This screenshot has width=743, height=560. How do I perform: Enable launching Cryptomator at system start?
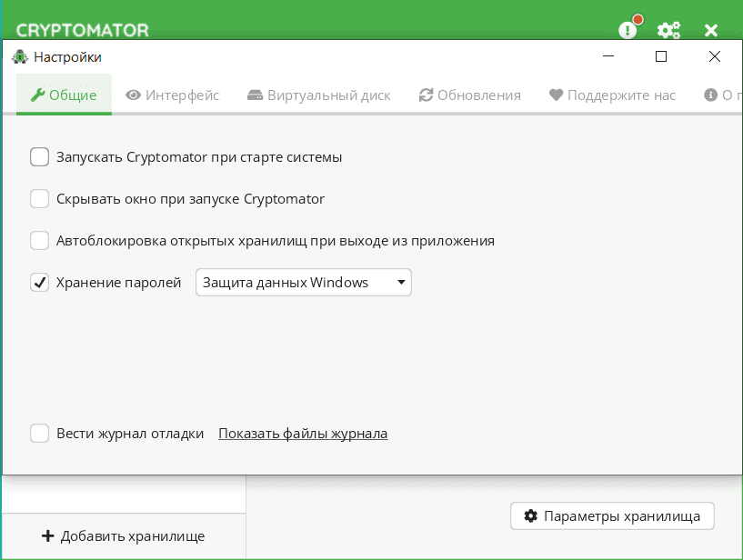tap(39, 157)
